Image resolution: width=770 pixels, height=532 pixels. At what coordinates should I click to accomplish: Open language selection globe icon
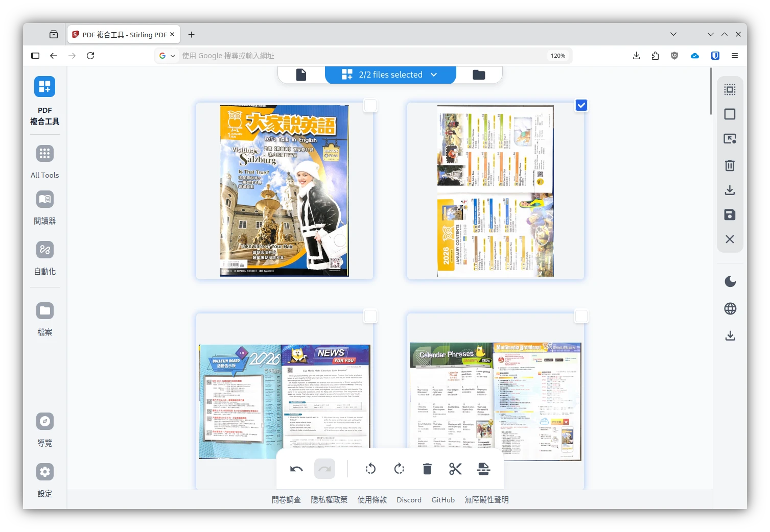click(x=730, y=309)
